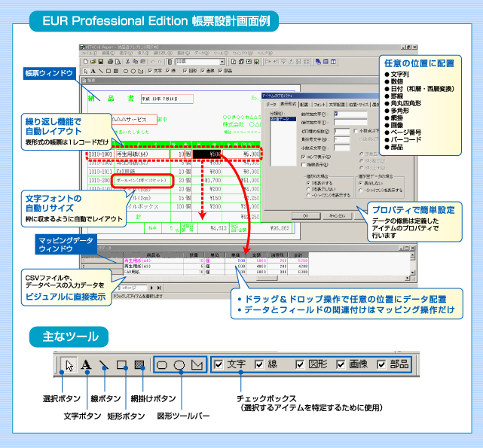Click the 商品名 column header in the mapping window
This screenshot has height=448, width=483.
pyautogui.click(x=153, y=255)
